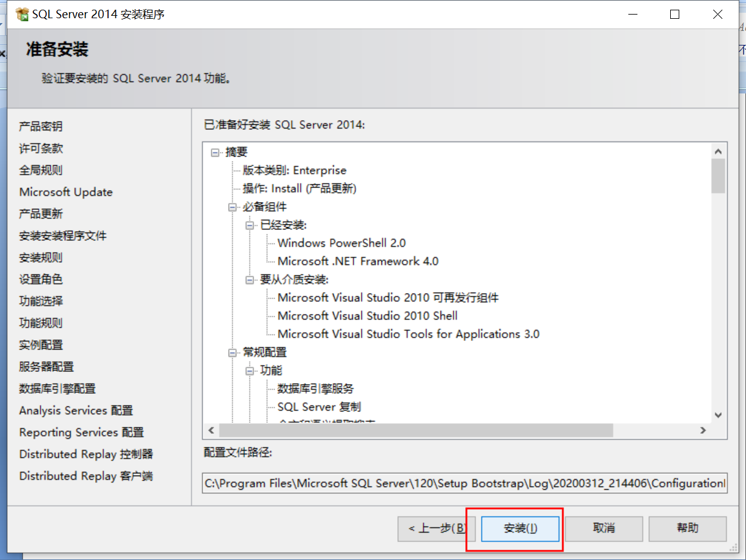Collapse the 常规配置 tree node
The width and height of the screenshot is (746, 560).
click(232, 353)
